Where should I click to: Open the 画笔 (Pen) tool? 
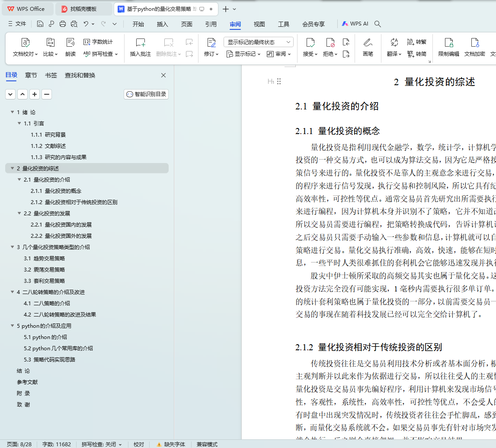coord(368,43)
